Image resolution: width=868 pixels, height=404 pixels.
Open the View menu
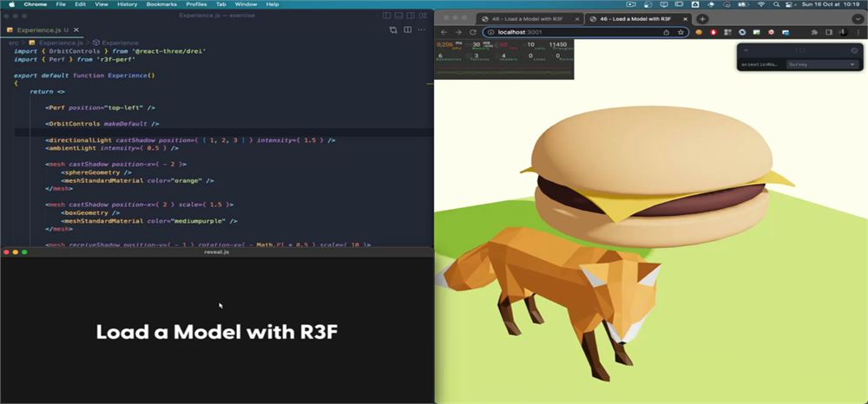coord(102,3)
